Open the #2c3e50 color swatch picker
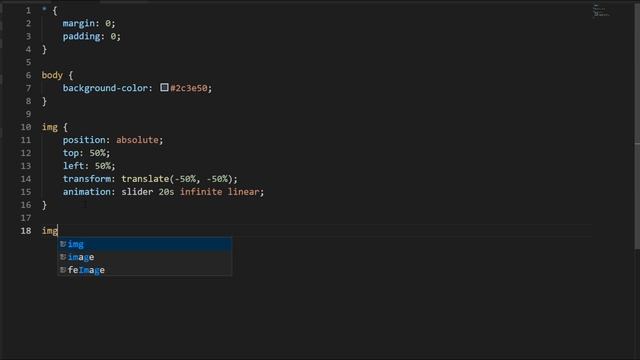Screen dimensions: 640x360 click(164, 87)
